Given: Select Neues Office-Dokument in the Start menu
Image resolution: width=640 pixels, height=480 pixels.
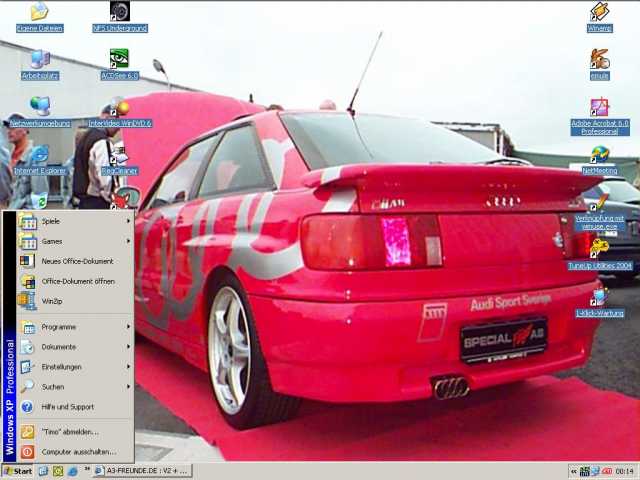Looking at the screenshot, I should click(76, 261).
